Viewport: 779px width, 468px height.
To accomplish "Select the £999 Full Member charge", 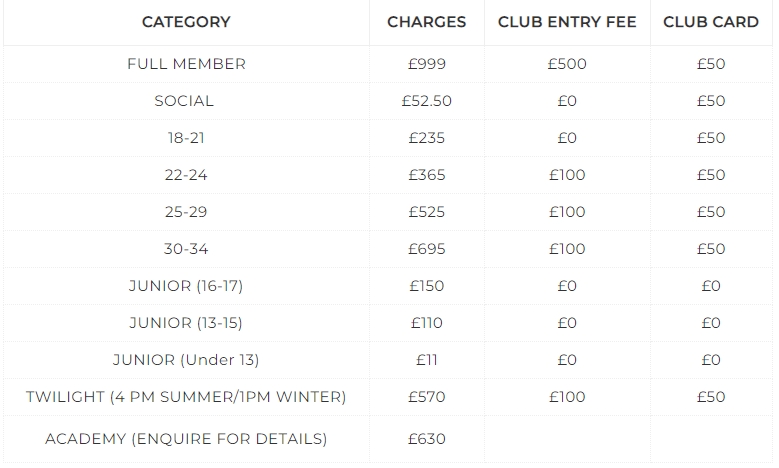I will [x=427, y=64].
